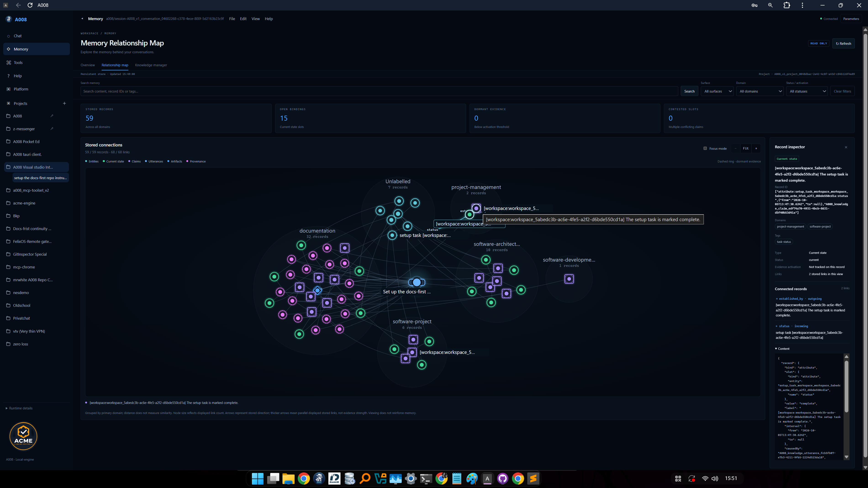Click the project-management domain chip
This screenshot has width=868, height=488.
(x=790, y=226)
